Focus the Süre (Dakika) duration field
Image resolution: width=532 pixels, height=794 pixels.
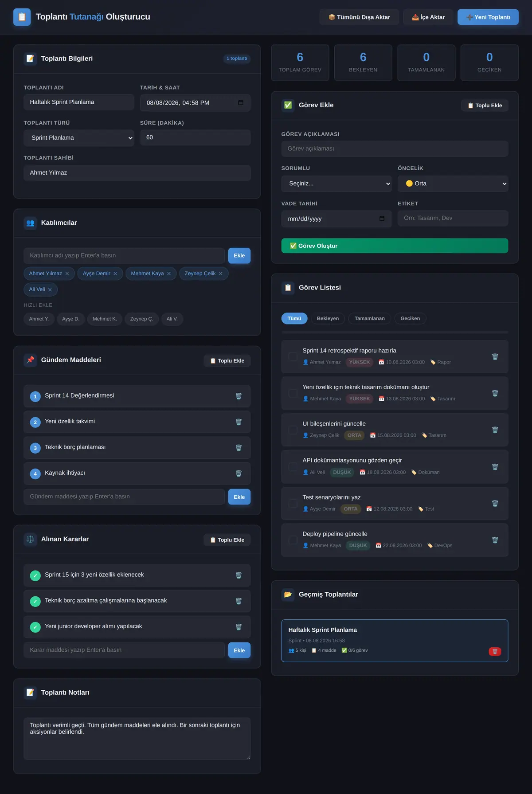point(195,137)
